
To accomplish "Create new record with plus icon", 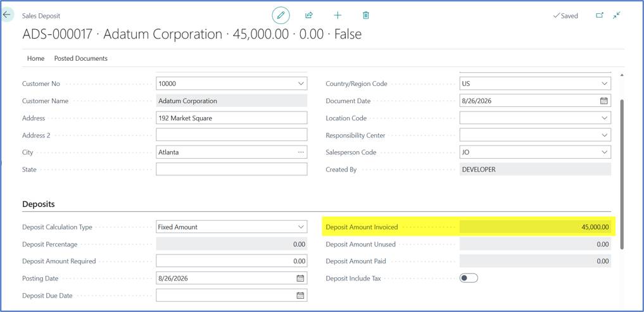I will (x=338, y=16).
